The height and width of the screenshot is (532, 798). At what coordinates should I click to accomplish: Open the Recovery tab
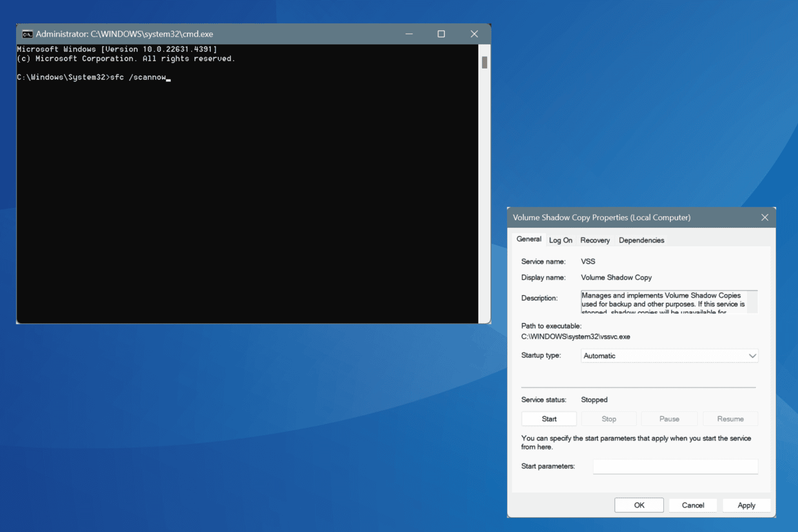click(x=595, y=240)
